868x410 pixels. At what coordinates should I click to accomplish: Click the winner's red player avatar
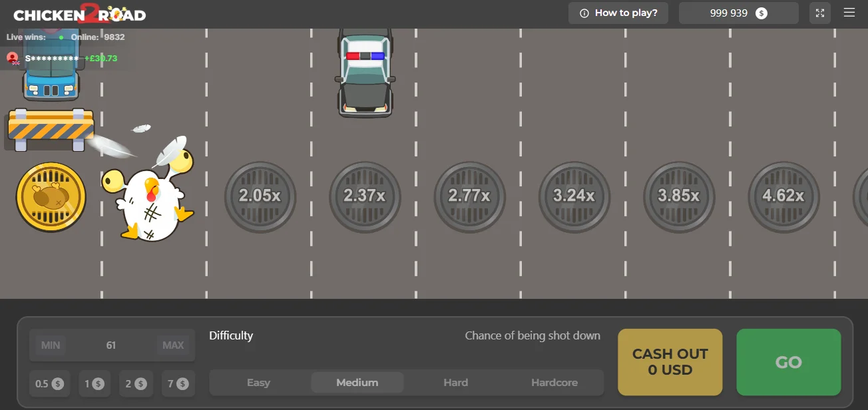pos(13,59)
